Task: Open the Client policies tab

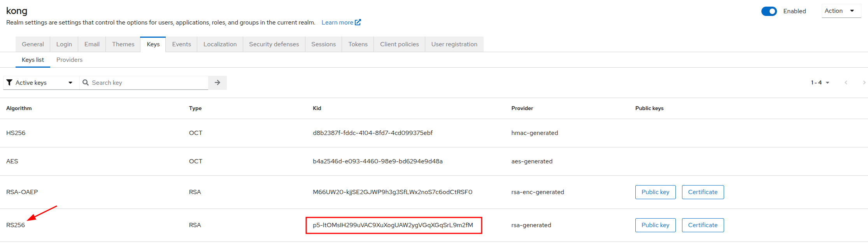Action: click(399, 44)
